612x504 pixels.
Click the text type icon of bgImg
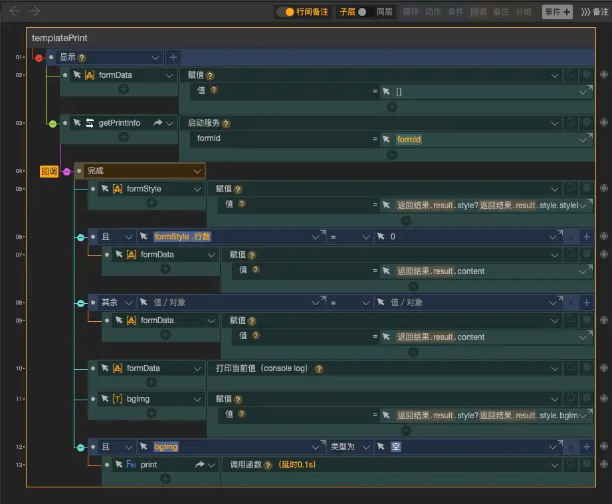point(117,399)
